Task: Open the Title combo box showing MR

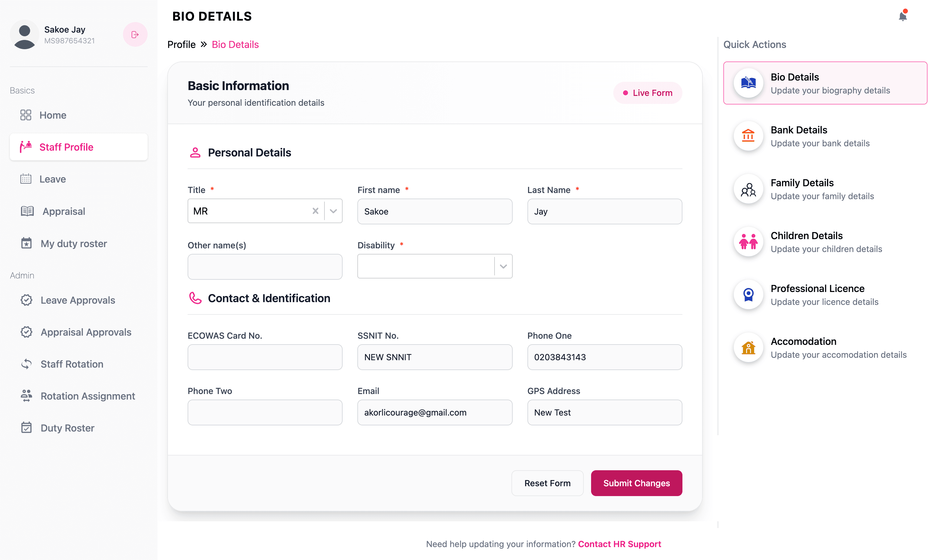Action: click(x=265, y=211)
